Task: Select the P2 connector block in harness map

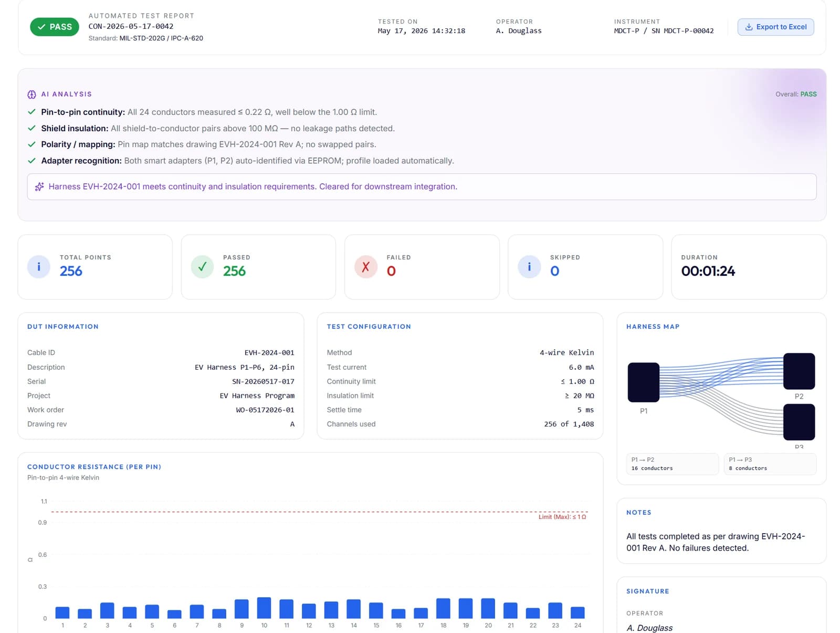Action: point(799,371)
